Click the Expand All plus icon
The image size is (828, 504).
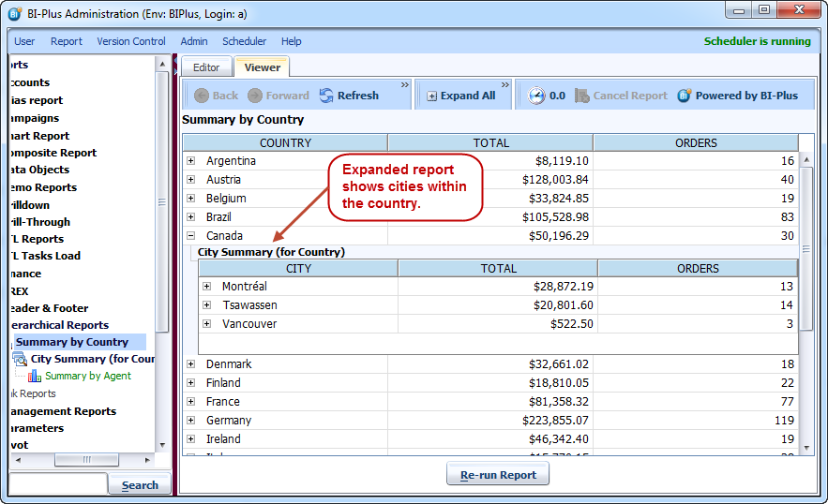pyautogui.click(x=431, y=96)
